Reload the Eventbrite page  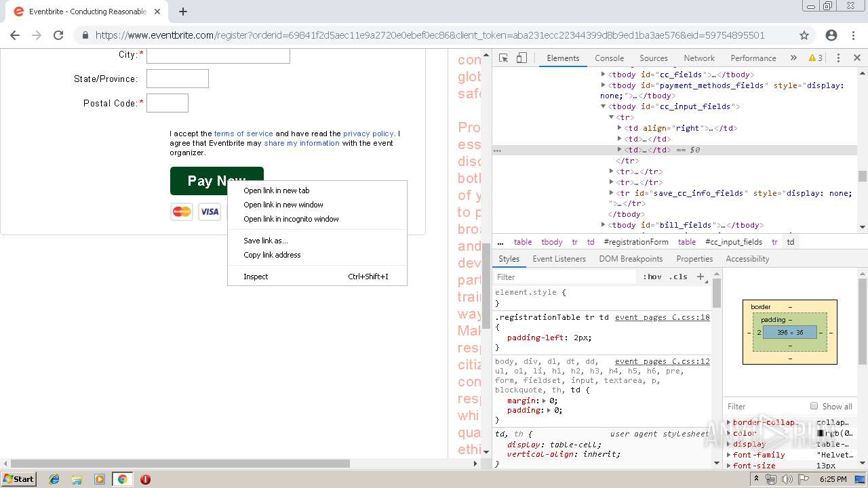click(x=58, y=35)
